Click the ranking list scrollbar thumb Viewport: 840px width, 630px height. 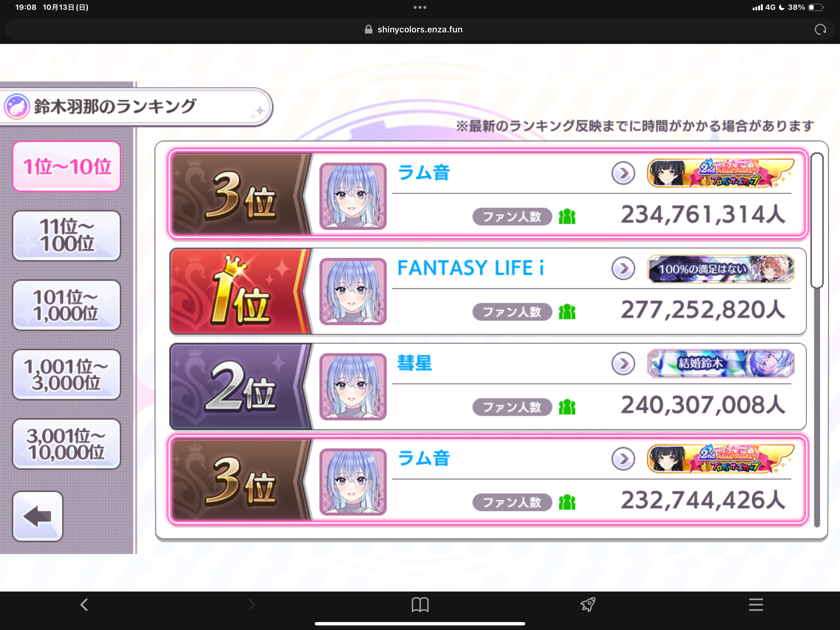click(816, 220)
